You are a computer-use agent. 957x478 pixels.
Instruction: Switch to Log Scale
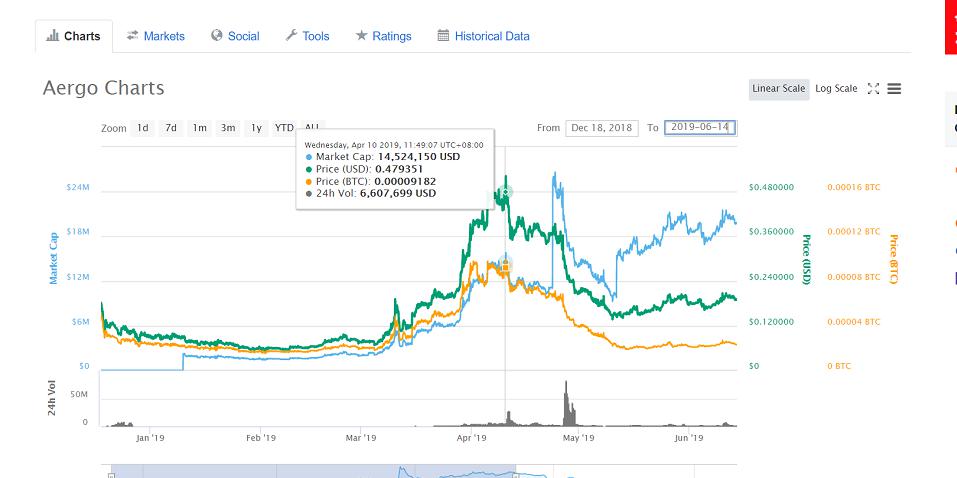tap(836, 89)
